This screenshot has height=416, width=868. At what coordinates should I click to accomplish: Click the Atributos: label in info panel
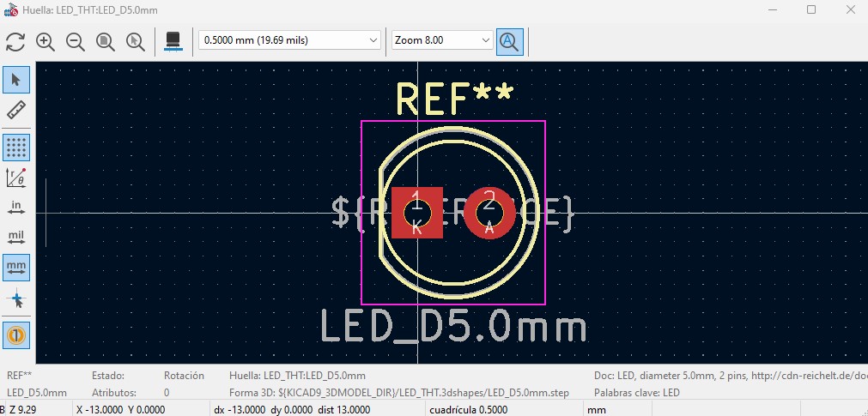[114, 393]
